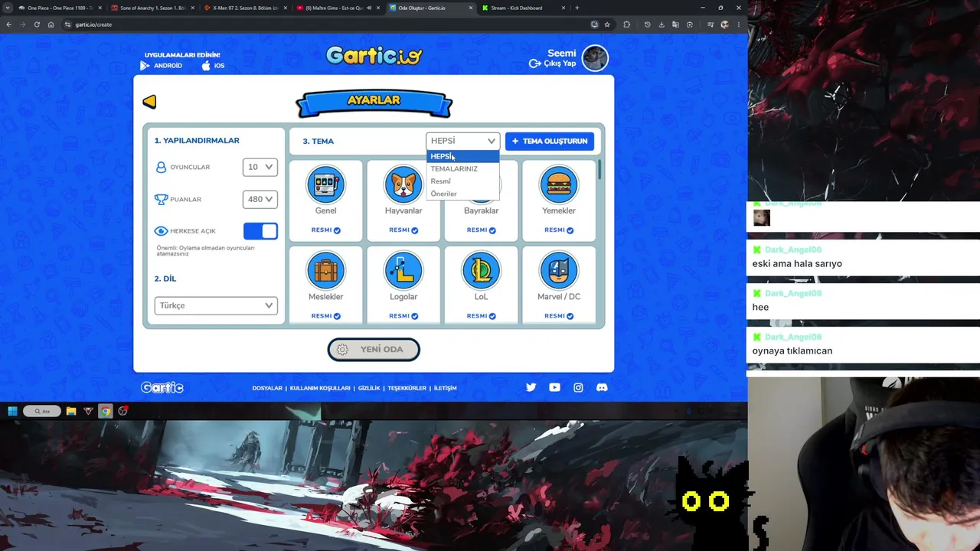This screenshot has height=551, width=980.
Task: Open Windows Start menu
Action: (x=12, y=411)
